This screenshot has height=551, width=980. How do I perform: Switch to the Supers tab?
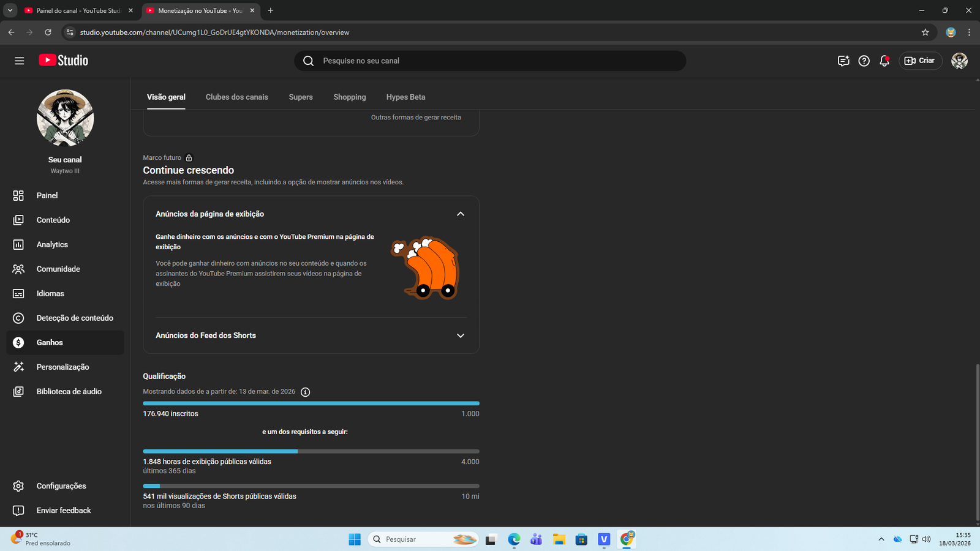pyautogui.click(x=301, y=97)
